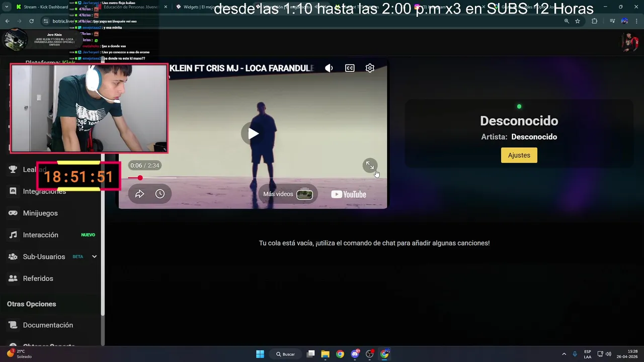Open the browser extensions puzzle icon

click(595, 21)
